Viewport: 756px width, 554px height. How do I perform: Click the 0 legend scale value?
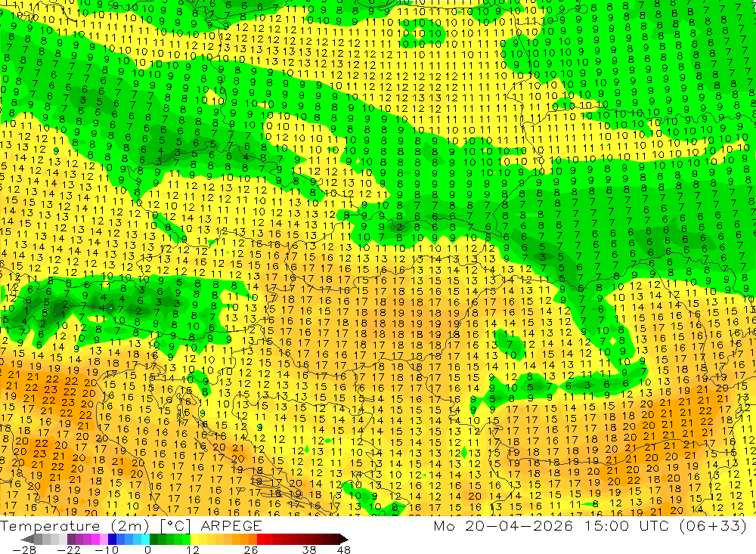(x=147, y=549)
